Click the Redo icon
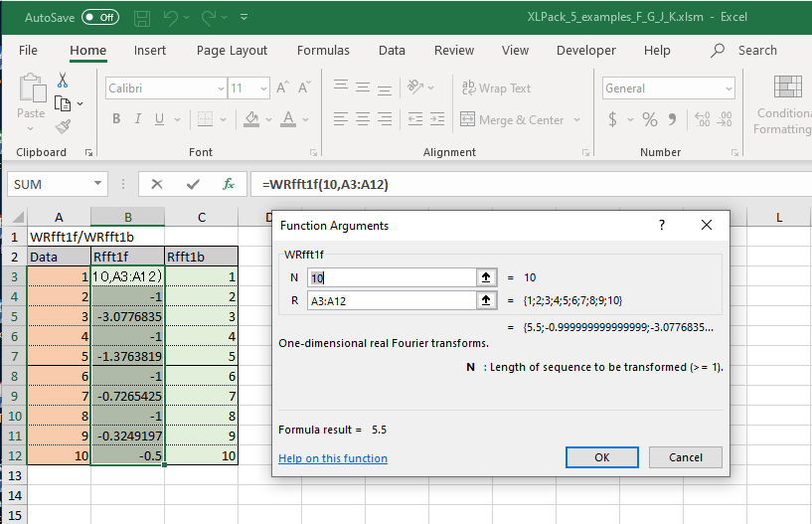This screenshot has height=524, width=812. (x=209, y=18)
